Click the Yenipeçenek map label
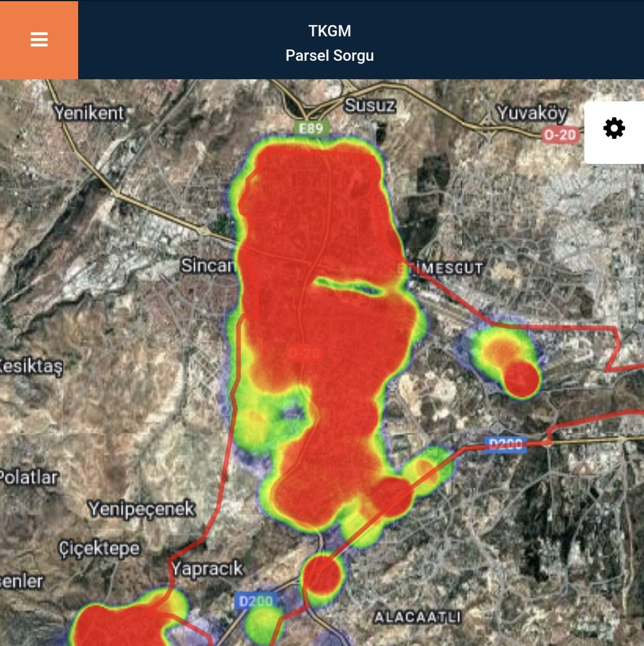This screenshot has width=644, height=646. 141,509
